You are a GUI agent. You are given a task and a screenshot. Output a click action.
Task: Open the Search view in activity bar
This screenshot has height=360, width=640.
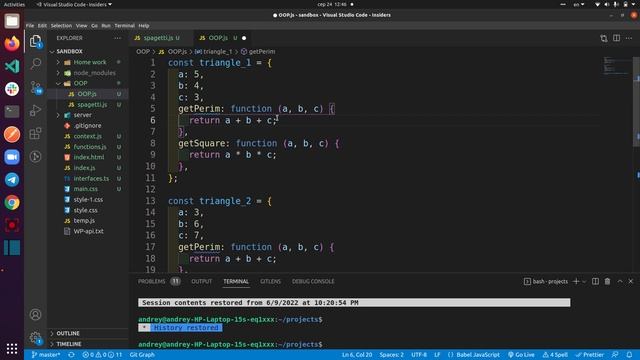pyautogui.click(x=36, y=64)
